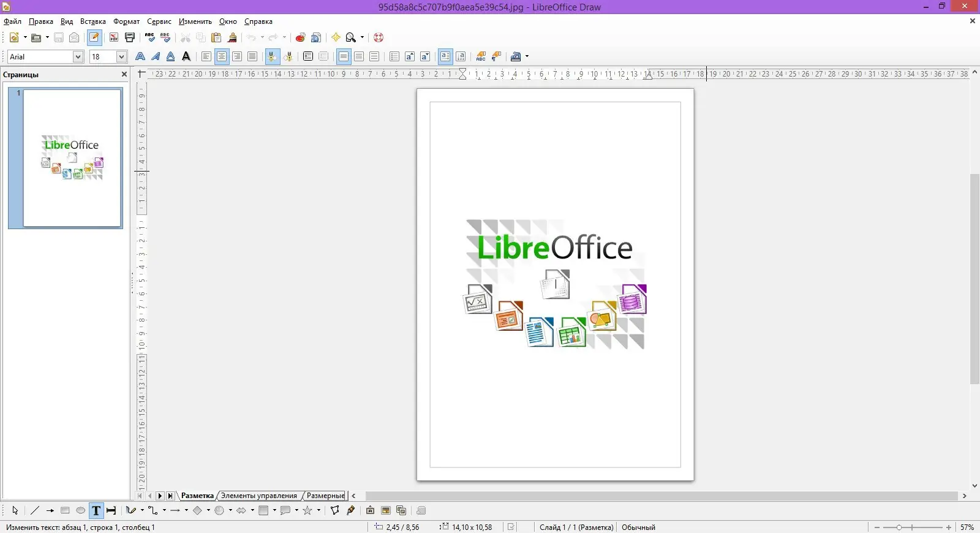Image resolution: width=980 pixels, height=533 pixels.
Task: Click the zoom out minus button
Action: pyautogui.click(x=877, y=527)
